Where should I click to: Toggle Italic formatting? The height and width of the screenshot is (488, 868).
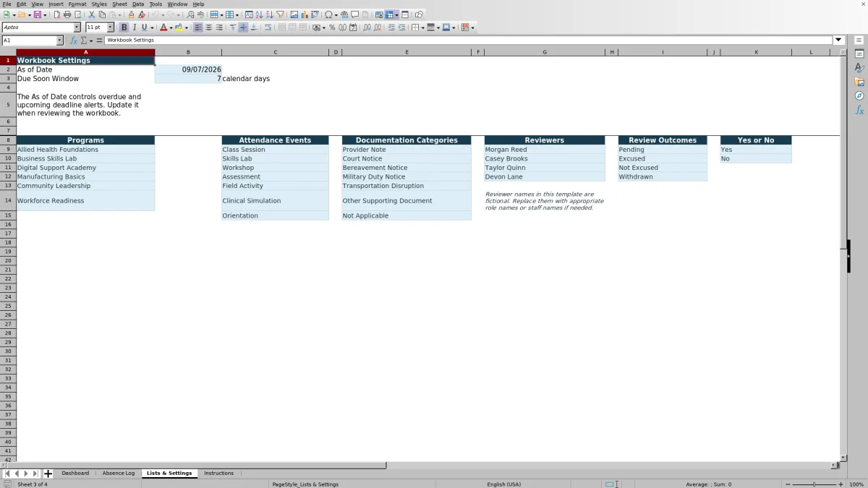click(x=134, y=27)
